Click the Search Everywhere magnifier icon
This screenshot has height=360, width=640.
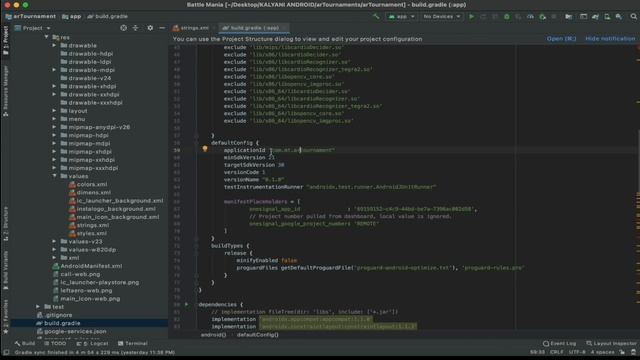(x=633, y=17)
